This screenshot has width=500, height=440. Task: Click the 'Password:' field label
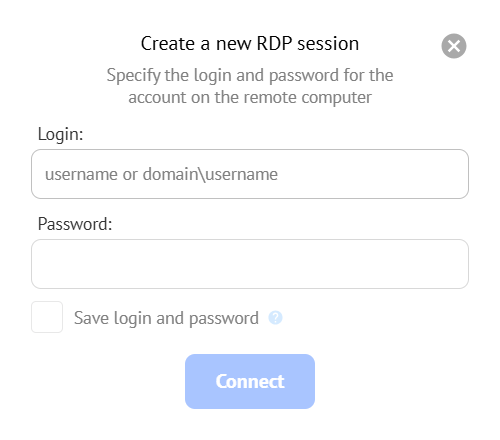(x=75, y=224)
